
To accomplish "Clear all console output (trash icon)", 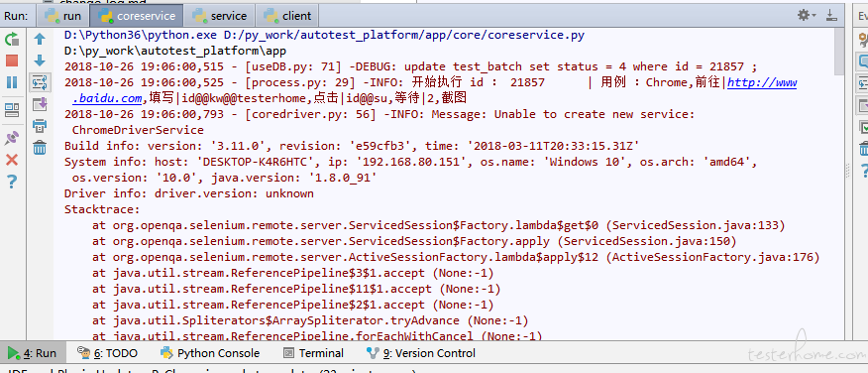I will point(40,148).
